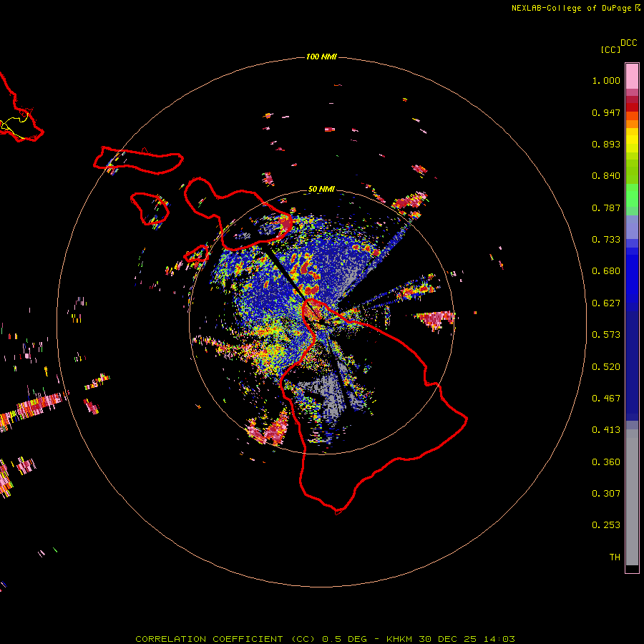Click the 0.840 scale value
The image size is (644, 644).
606,176
